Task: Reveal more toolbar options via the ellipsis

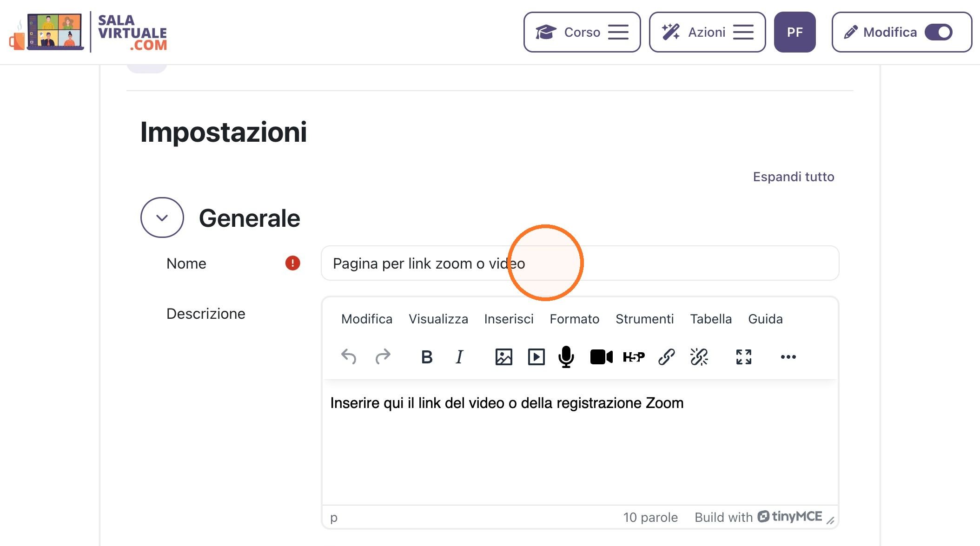Action: point(788,357)
